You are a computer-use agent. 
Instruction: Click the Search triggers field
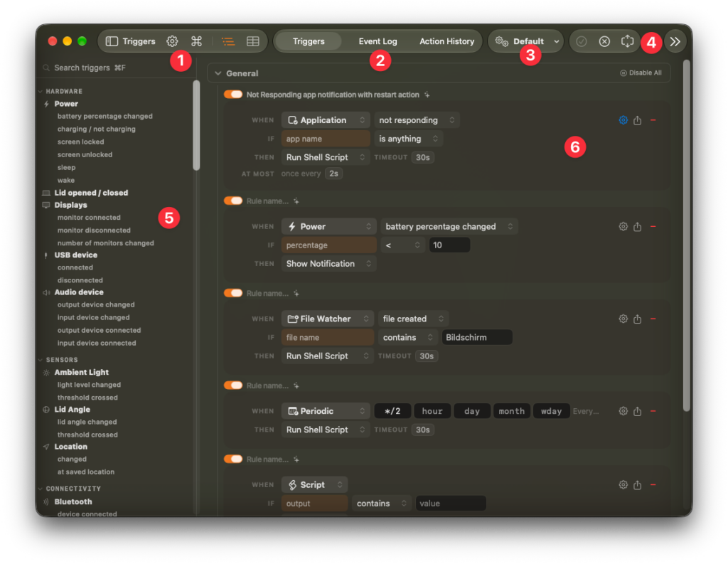[x=116, y=68]
